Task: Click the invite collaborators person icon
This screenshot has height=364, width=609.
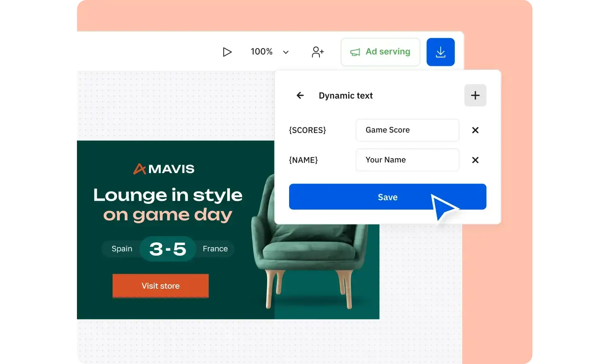Action: point(317,52)
